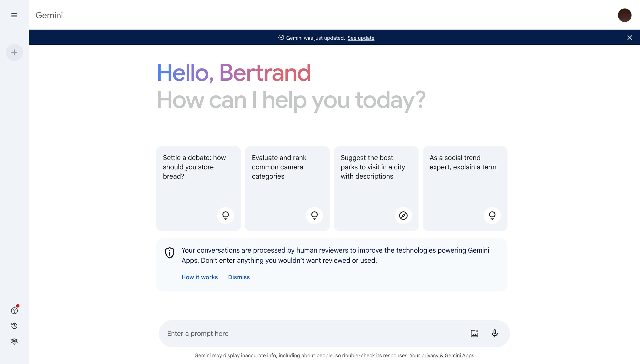
Task: Click the shield privacy icon
Action: (x=170, y=253)
